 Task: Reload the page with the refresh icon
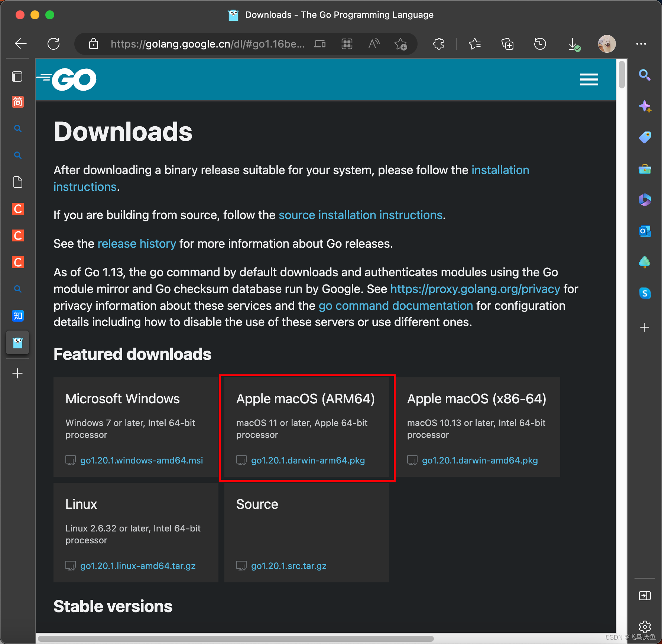pos(53,44)
